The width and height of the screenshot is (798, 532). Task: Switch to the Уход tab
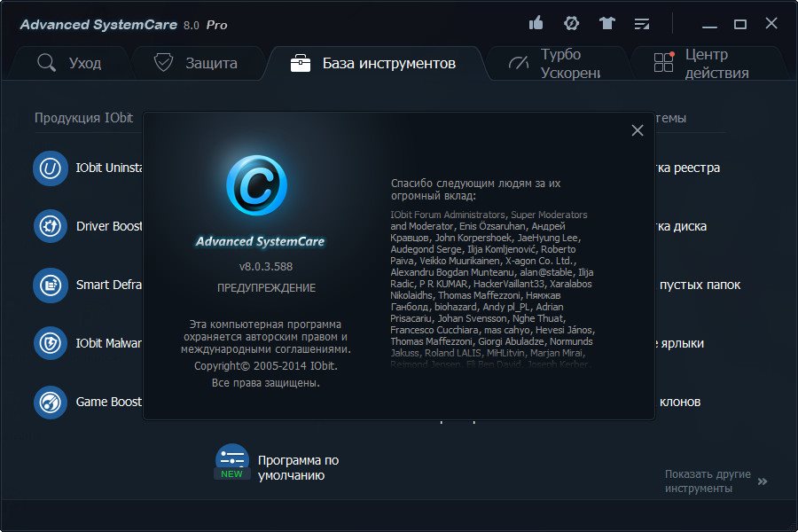pyautogui.click(x=70, y=63)
